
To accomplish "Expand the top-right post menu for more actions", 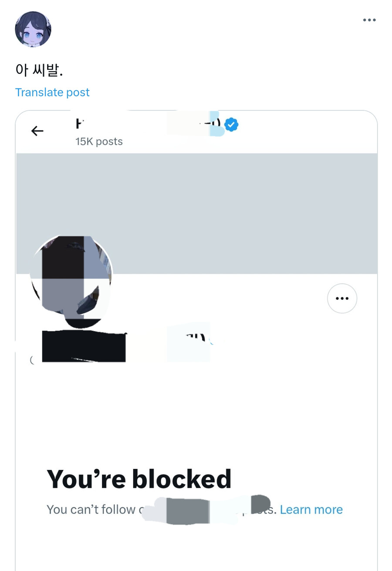I will 369,20.
